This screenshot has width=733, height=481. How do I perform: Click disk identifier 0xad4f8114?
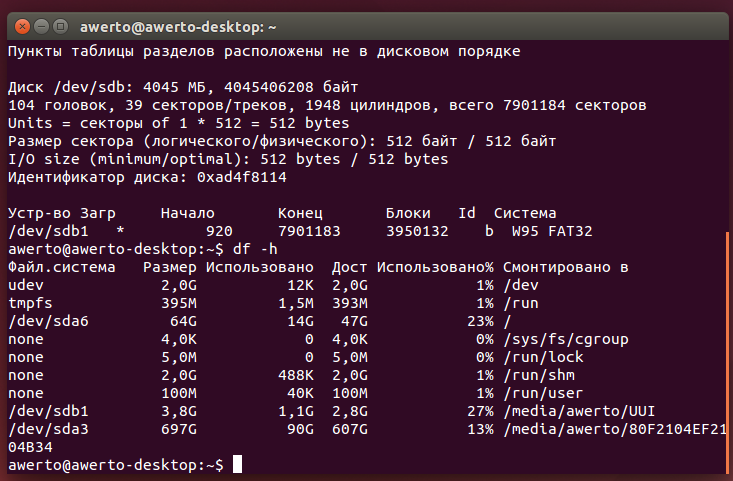(x=242, y=177)
